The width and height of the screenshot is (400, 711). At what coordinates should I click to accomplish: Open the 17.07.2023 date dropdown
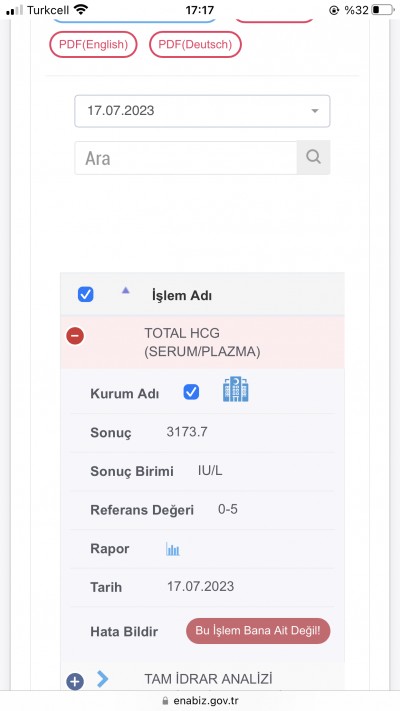point(202,111)
